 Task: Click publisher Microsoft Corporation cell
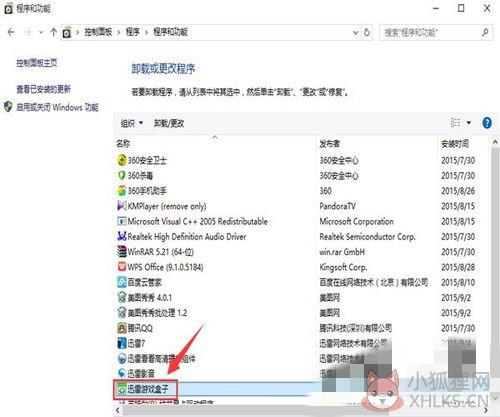point(356,221)
